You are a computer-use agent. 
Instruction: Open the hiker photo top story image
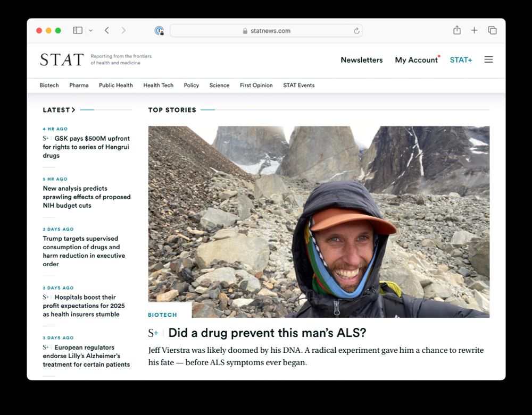pyautogui.click(x=319, y=222)
